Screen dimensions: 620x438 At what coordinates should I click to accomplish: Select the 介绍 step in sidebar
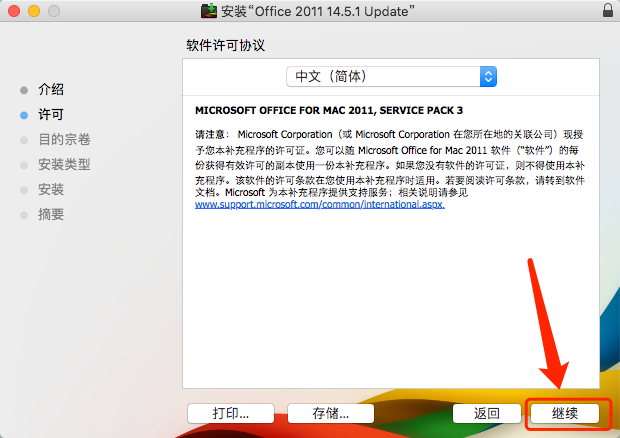pyautogui.click(x=51, y=89)
